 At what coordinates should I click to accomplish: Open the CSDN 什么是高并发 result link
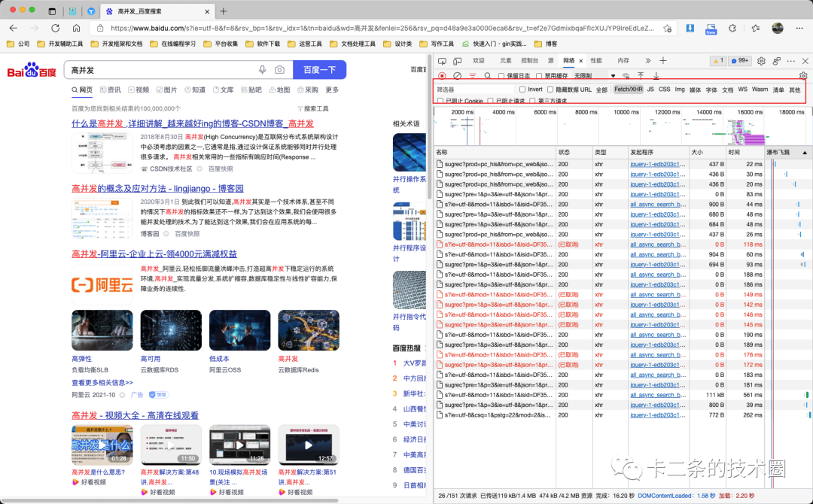[x=193, y=124]
